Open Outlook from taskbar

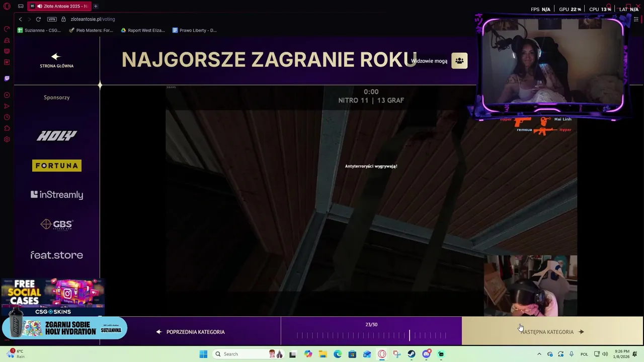coord(367,354)
